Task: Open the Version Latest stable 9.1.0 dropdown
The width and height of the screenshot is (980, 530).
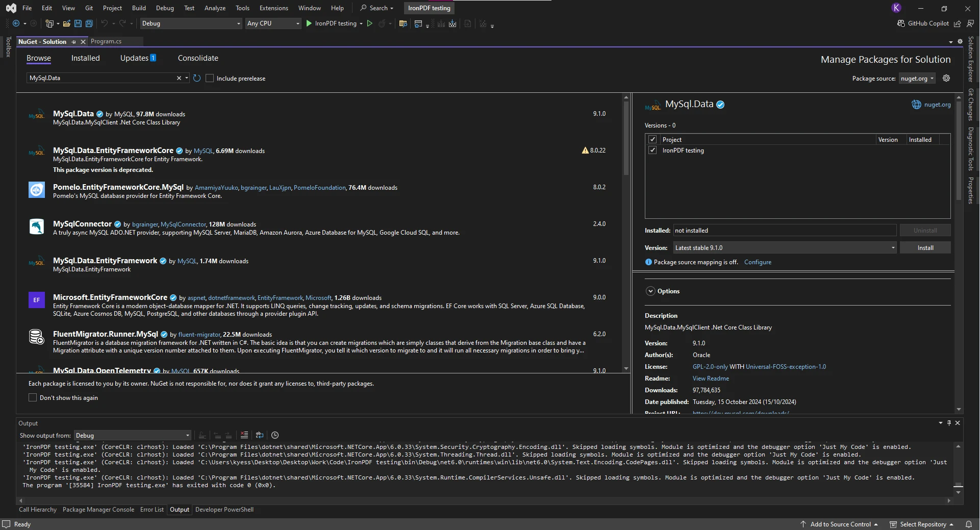Action: tap(785, 247)
